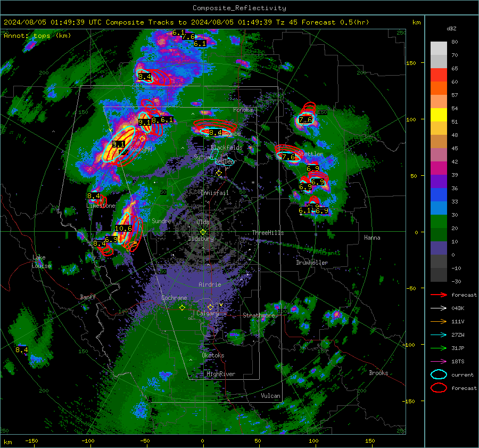
Task: Click yellow diamond marker below Cochrane label
Action: click(182, 308)
